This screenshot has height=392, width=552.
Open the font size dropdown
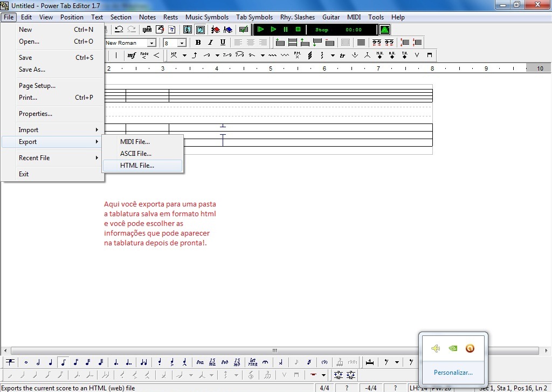(x=182, y=42)
